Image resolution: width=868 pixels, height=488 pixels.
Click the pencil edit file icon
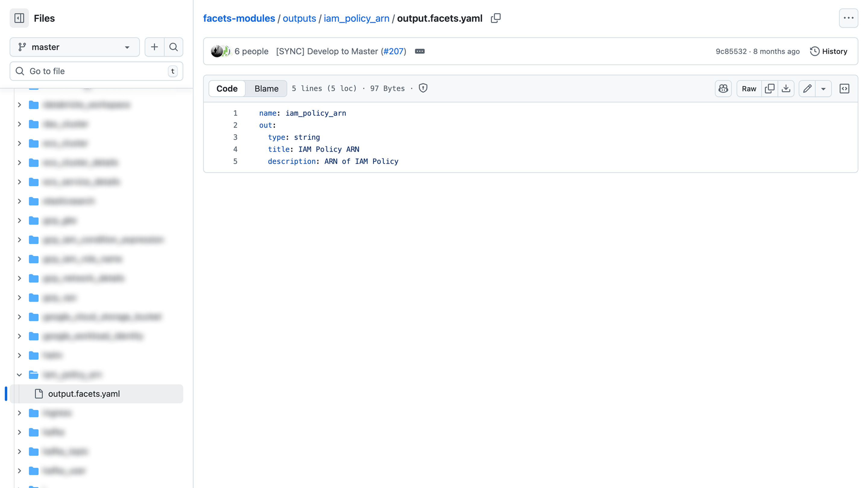click(807, 89)
